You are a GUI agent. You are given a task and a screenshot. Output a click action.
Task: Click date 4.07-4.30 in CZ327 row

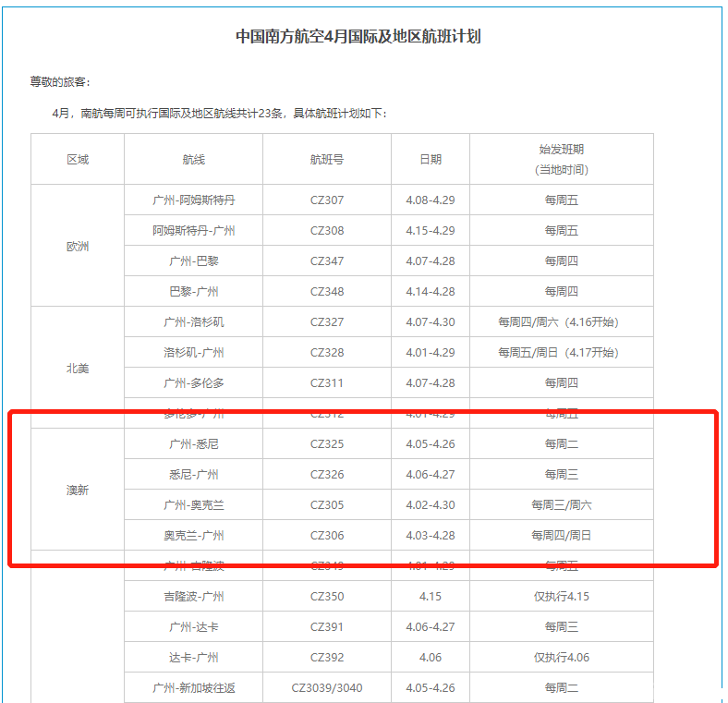coord(431,321)
